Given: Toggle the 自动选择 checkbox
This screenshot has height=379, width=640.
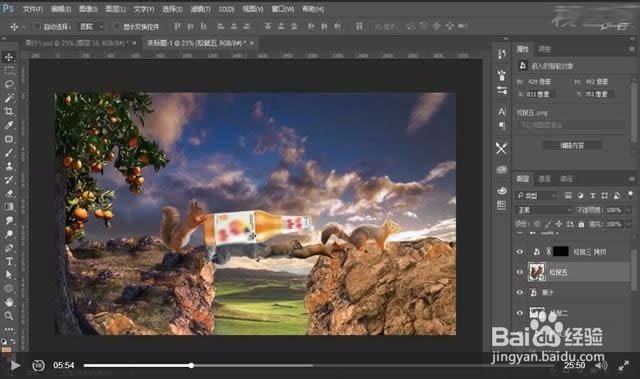Looking at the screenshot, I should pos(38,27).
